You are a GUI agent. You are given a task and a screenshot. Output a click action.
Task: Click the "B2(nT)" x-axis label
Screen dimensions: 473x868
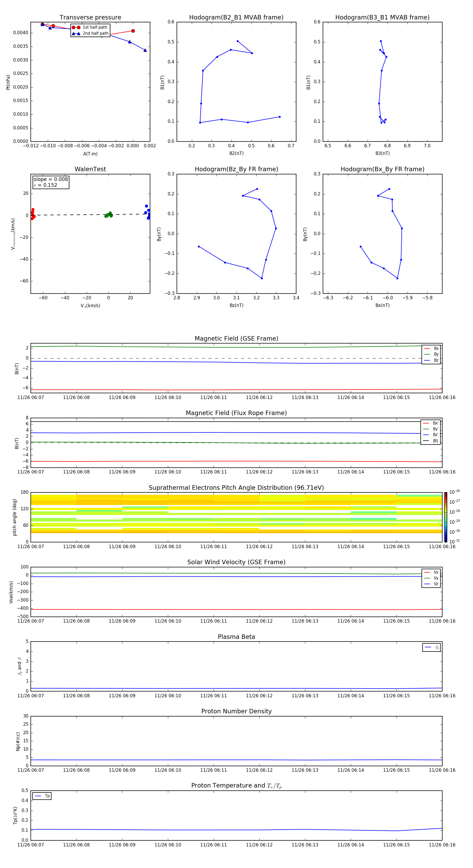click(236, 153)
